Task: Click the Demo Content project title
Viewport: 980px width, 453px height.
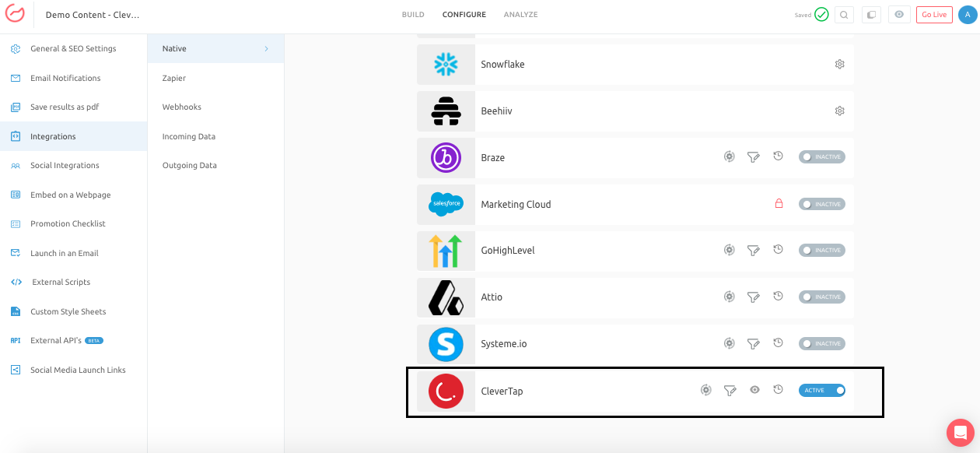Action: 93,15
